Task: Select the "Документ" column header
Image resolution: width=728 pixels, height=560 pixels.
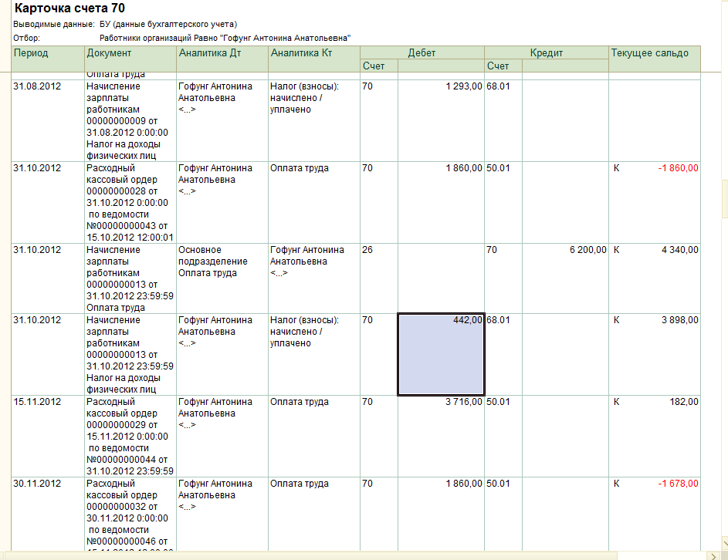Action: [x=130, y=59]
